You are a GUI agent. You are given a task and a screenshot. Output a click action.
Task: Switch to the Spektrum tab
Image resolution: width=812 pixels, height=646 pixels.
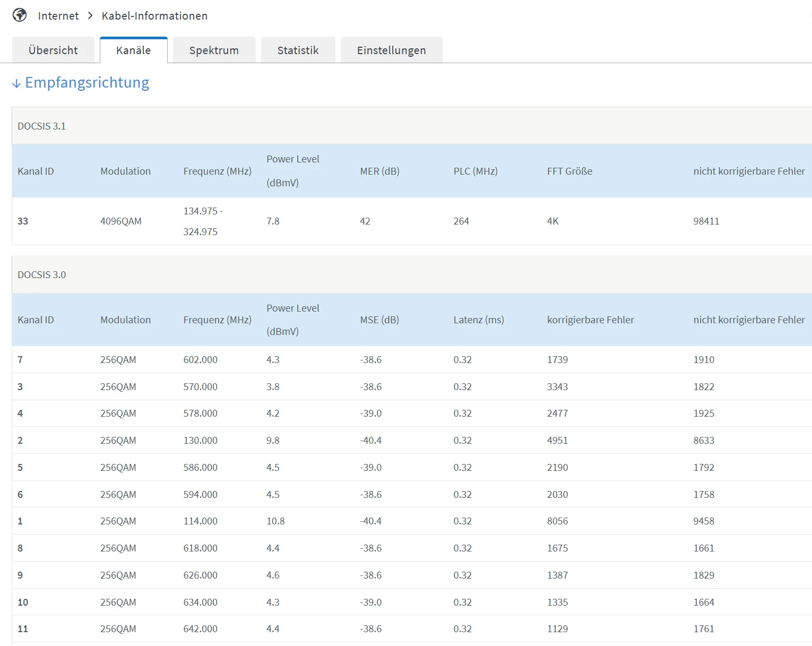[214, 50]
